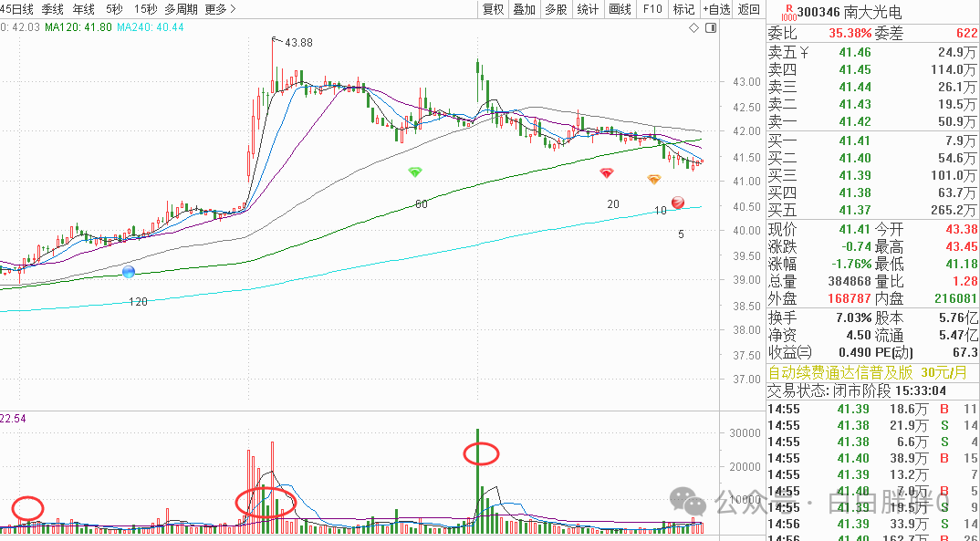This screenshot has height=541, width=980.
Task: Click the 委差 622 value
Action: point(966,33)
